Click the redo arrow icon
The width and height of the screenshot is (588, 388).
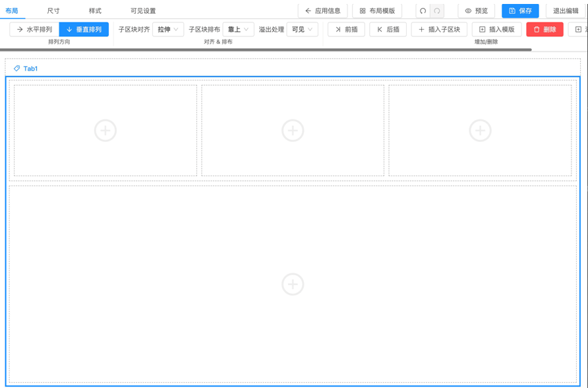pos(437,11)
